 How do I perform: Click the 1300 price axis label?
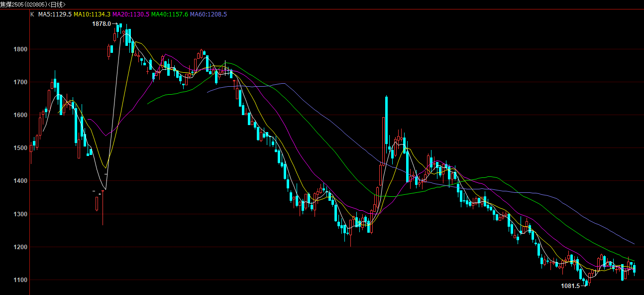(21, 214)
